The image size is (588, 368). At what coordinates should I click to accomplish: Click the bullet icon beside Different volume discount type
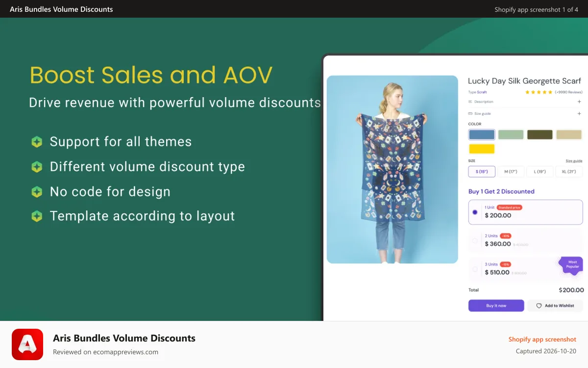37,167
